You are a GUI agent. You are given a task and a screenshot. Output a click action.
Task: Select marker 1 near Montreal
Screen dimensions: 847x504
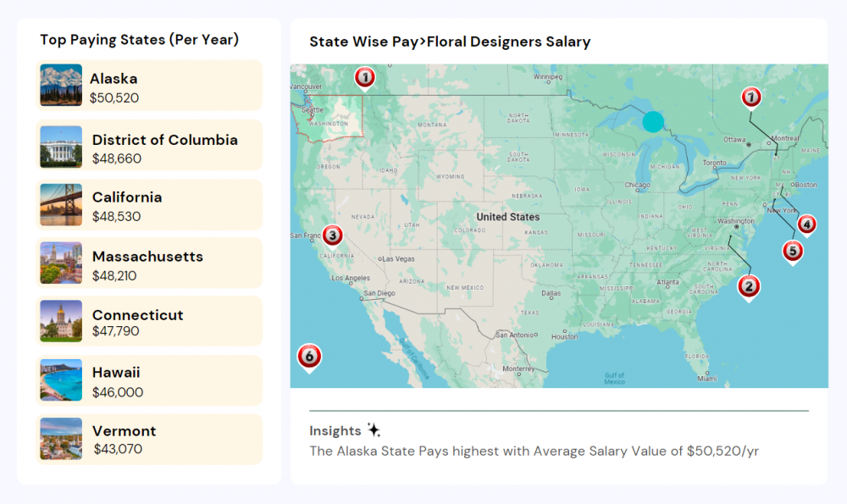pyautogui.click(x=751, y=97)
